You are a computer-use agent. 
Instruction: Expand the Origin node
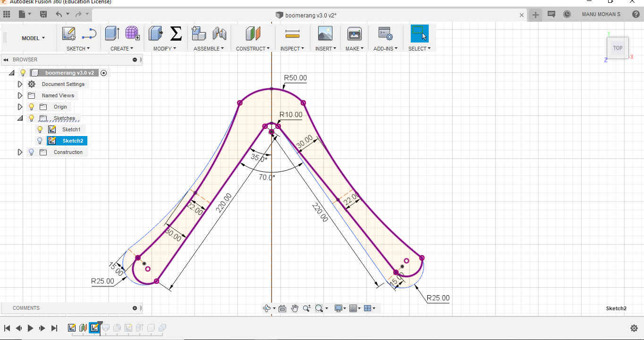[20, 107]
